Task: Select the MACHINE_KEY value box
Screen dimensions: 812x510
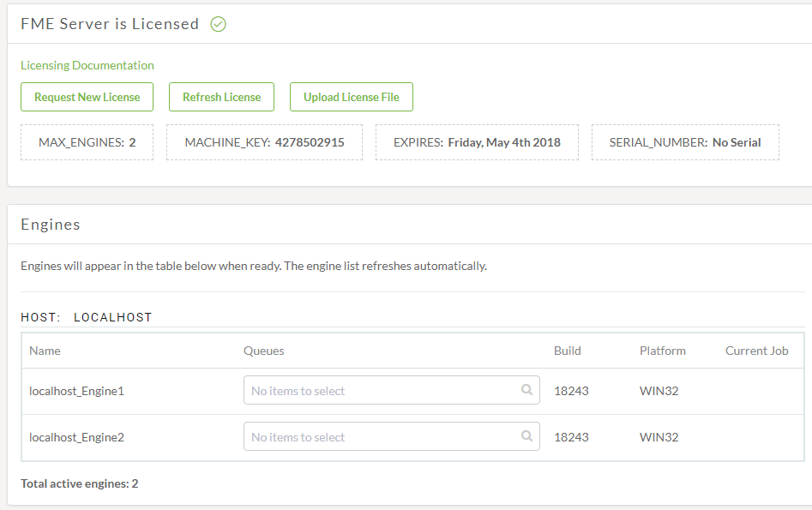Action: tap(264, 142)
